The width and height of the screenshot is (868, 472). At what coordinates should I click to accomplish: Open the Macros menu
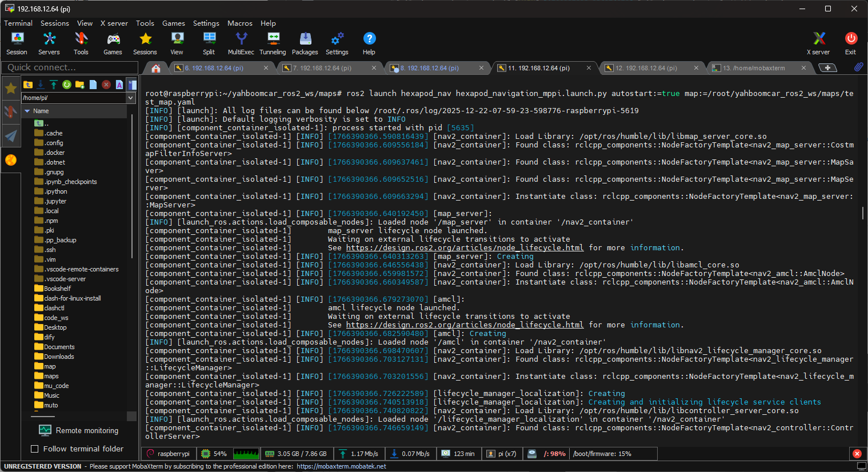pyautogui.click(x=240, y=23)
